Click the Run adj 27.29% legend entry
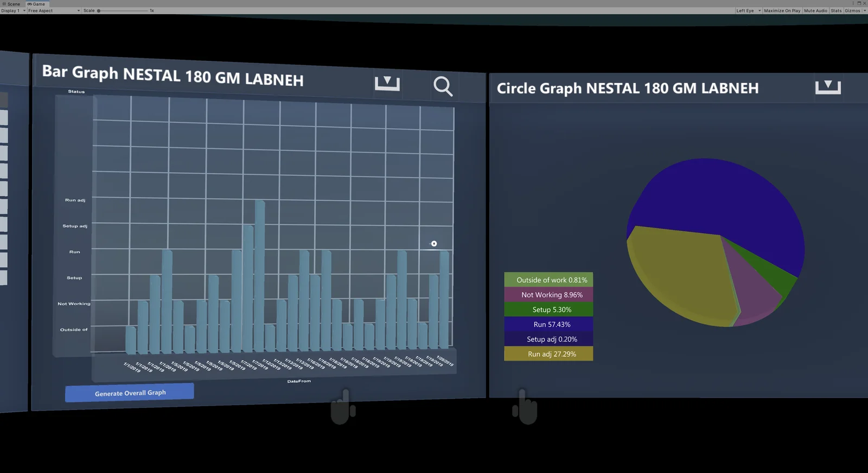This screenshot has width=868, height=473. pyautogui.click(x=548, y=354)
